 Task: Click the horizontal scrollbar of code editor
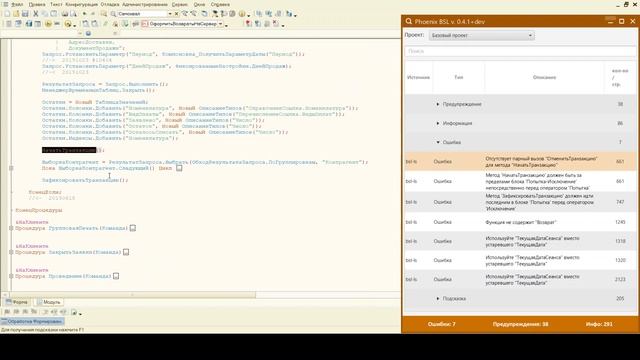(x=133, y=295)
